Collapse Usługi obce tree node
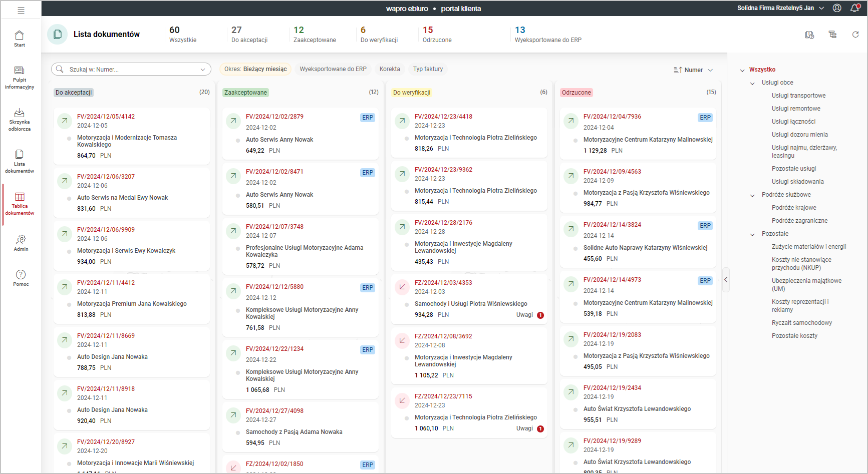The image size is (868, 474). (x=752, y=83)
